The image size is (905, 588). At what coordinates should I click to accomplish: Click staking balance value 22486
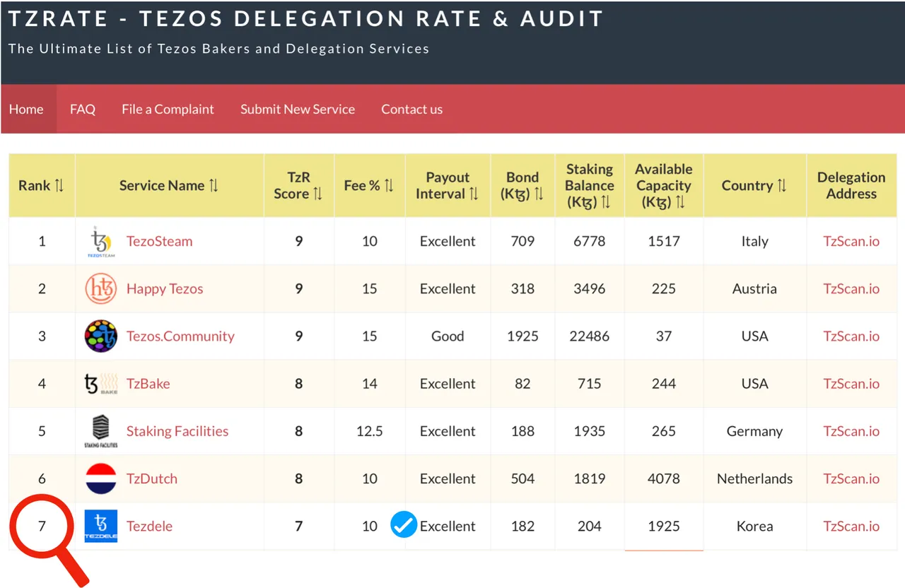pos(589,336)
